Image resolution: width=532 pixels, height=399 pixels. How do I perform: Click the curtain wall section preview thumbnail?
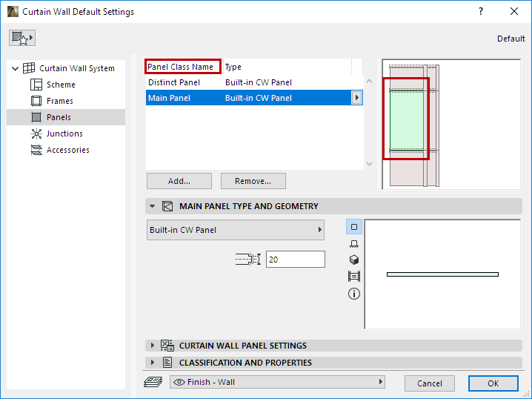[x=451, y=125]
